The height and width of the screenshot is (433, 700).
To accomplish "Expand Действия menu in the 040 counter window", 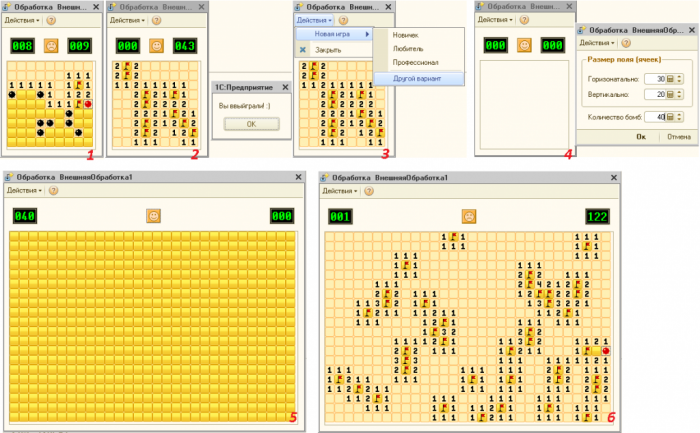I will tap(24, 190).
